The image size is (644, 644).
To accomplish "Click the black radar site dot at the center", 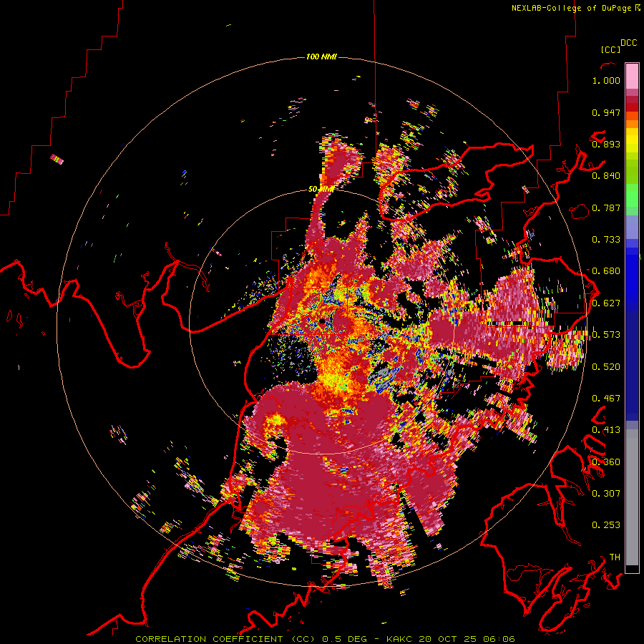I will [x=322, y=321].
